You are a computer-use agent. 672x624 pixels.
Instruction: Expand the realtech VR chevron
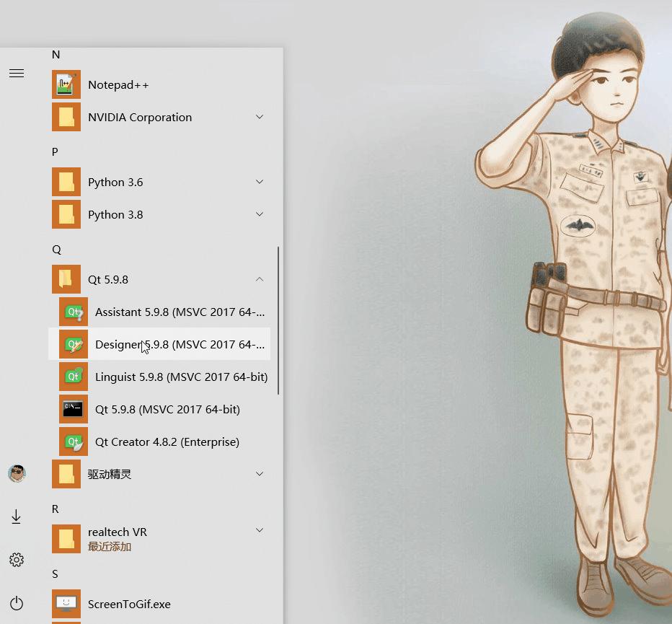[x=260, y=530]
